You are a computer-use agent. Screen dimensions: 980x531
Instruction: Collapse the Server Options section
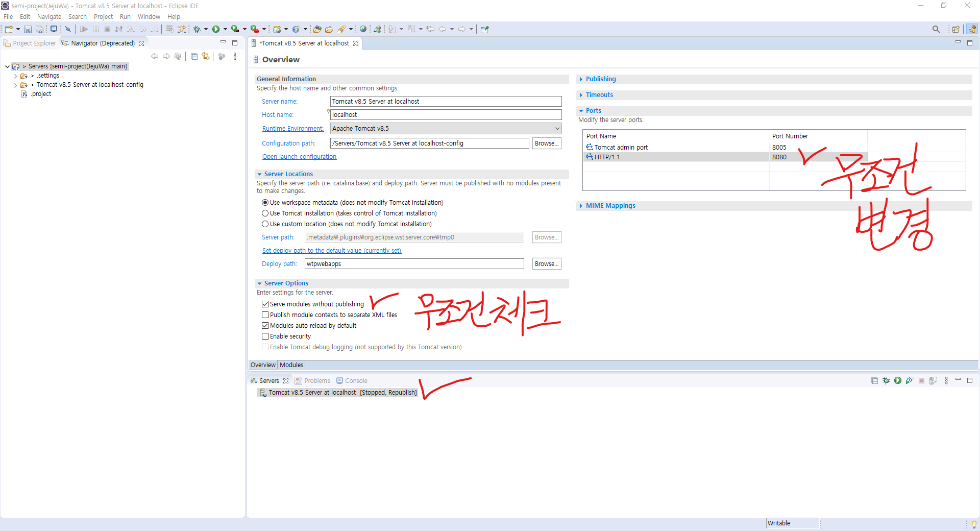259,283
